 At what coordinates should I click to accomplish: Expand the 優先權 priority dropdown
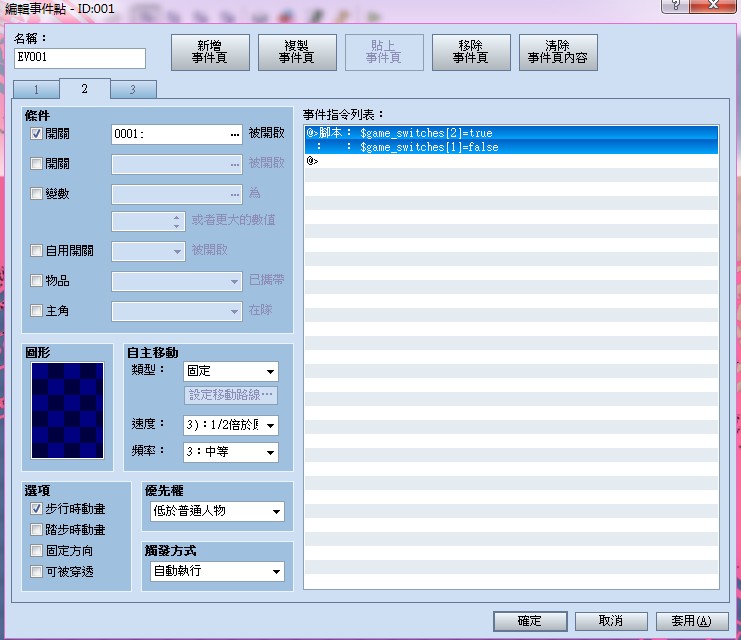click(x=217, y=511)
